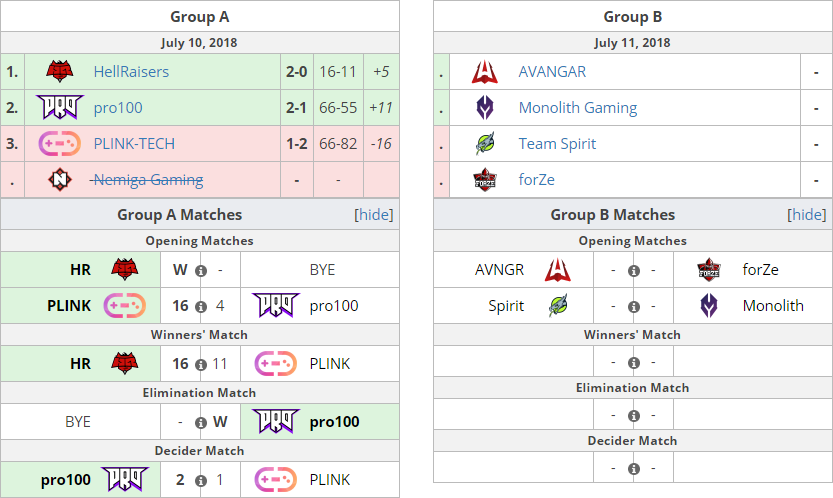833x498 pixels.
Task: Open the HellRaisers team link
Action: [131, 72]
